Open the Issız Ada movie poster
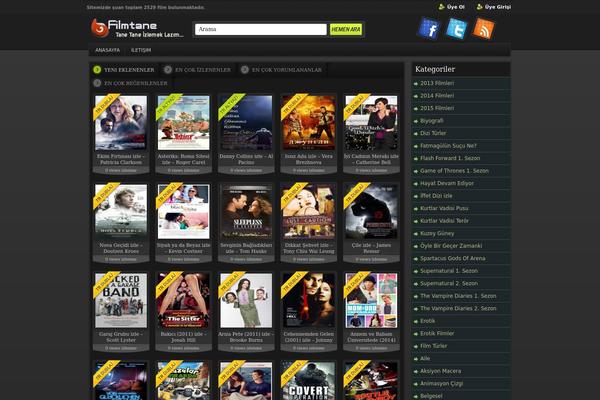 point(309,122)
